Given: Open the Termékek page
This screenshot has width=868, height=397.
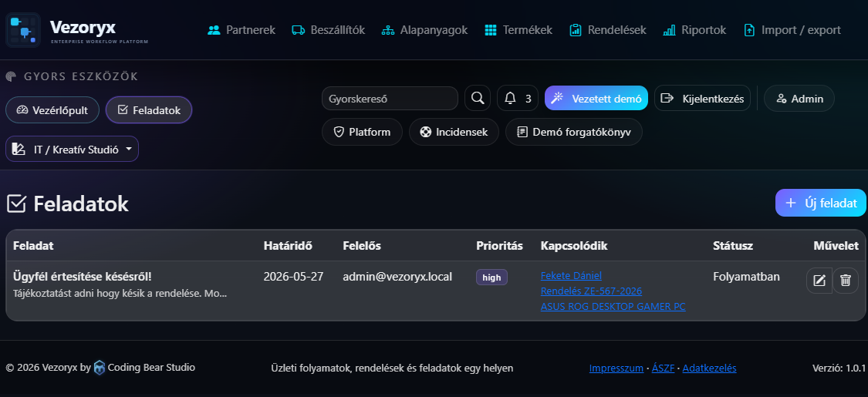Looking at the screenshot, I should pos(518,30).
